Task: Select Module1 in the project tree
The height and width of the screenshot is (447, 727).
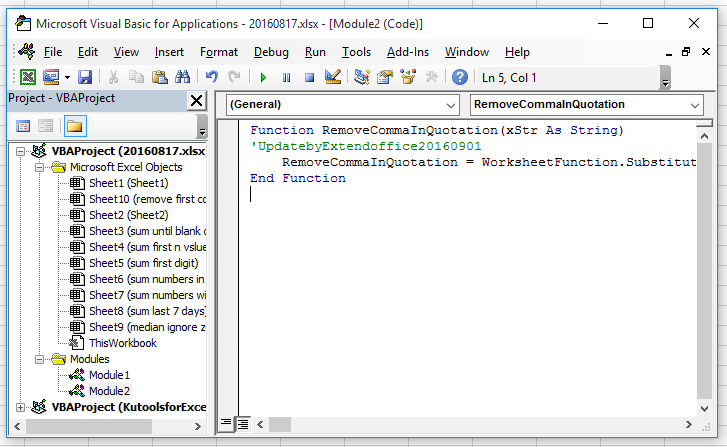Action: coord(109,375)
